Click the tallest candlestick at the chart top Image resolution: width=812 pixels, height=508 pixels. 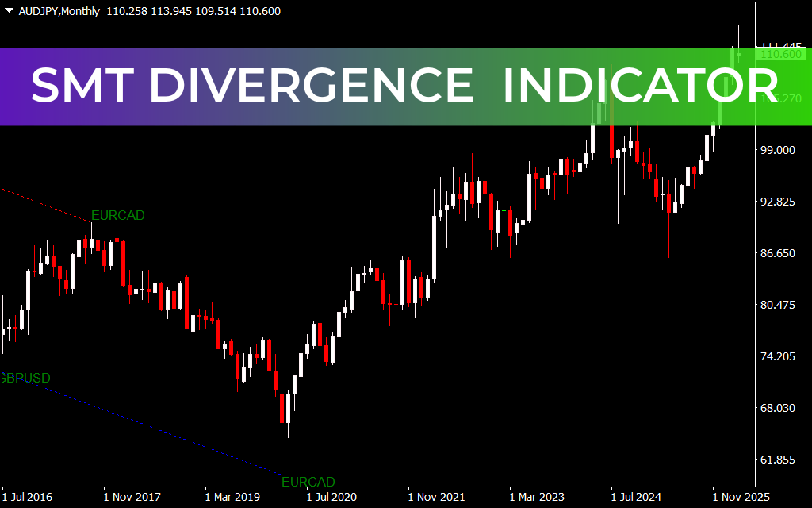(x=737, y=36)
